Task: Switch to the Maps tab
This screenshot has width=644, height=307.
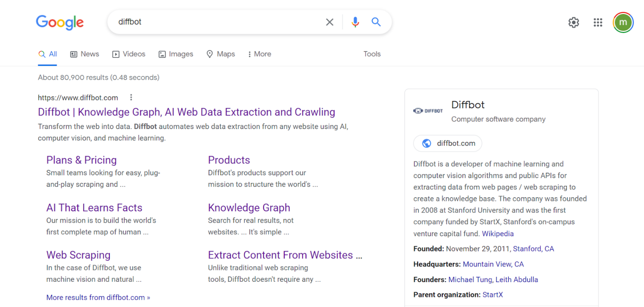Action: pos(221,54)
